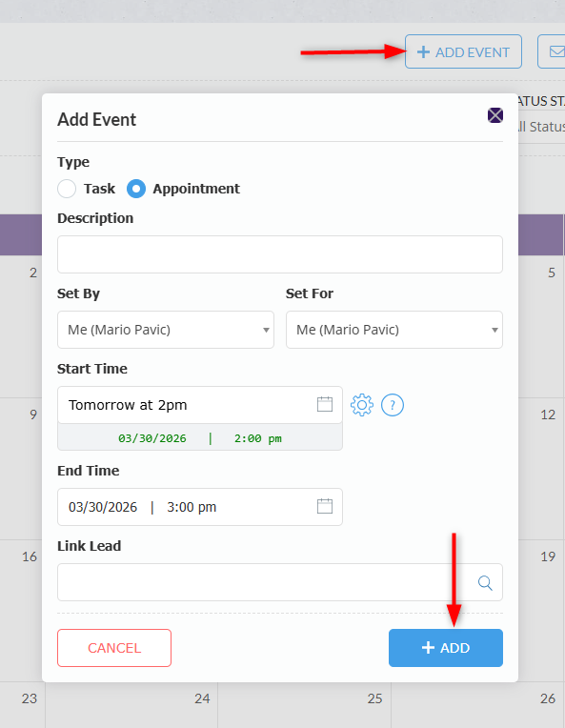Click the Link Lead search magnifier icon
The image size is (565, 728).
click(x=485, y=582)
